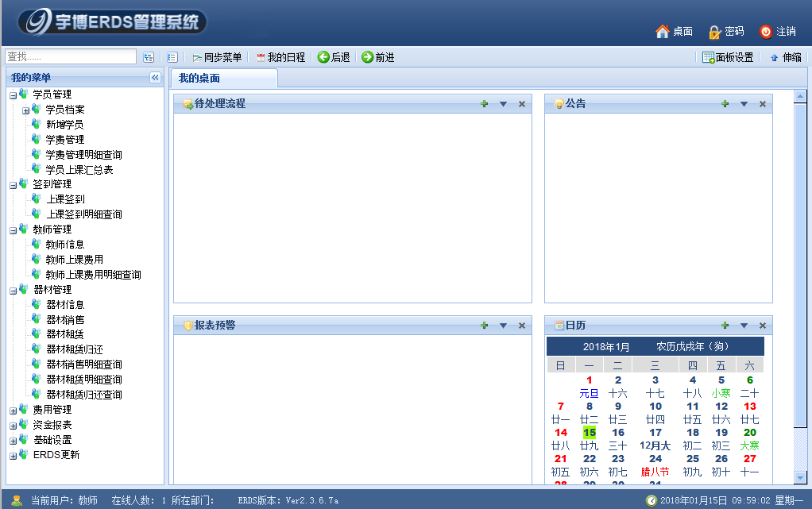
Task: Open 学员上课汇总表 menu item
Action: (79, 170)
